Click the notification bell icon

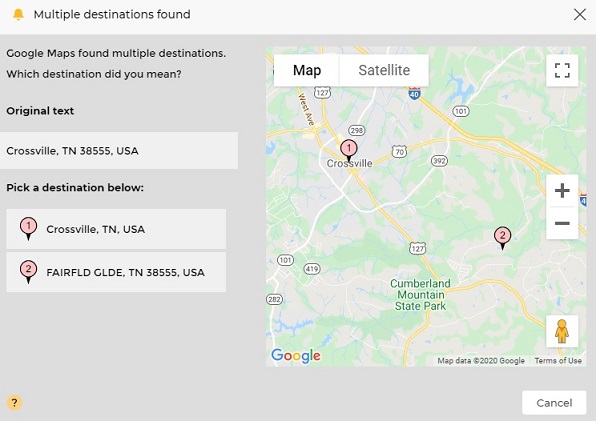point(18,14)
